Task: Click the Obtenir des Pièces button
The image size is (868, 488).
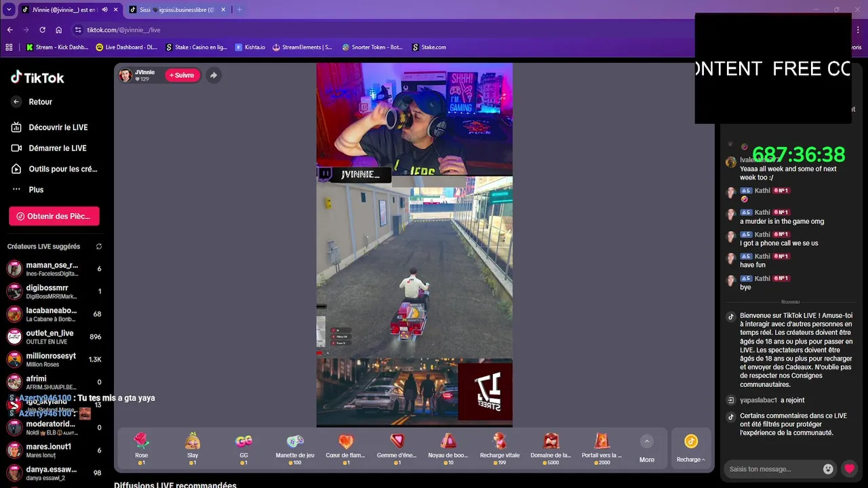Action: [54, 216]
